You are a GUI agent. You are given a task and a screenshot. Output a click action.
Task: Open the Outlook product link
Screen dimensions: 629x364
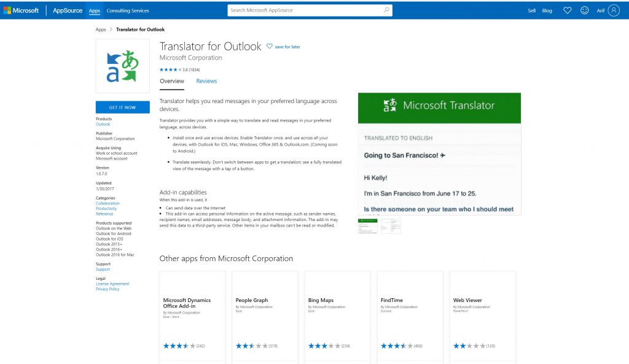tap(103, 124)
